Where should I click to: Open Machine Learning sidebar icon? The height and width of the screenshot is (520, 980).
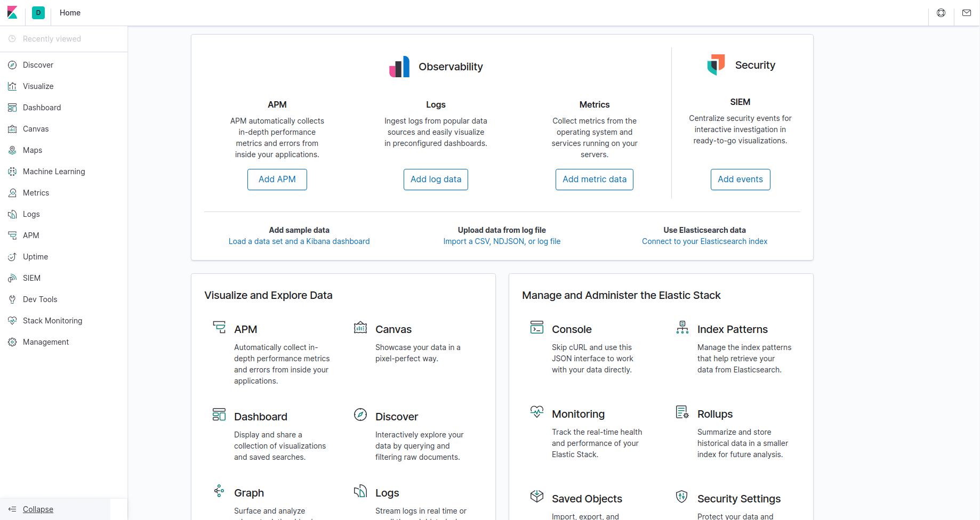(12, 171)
